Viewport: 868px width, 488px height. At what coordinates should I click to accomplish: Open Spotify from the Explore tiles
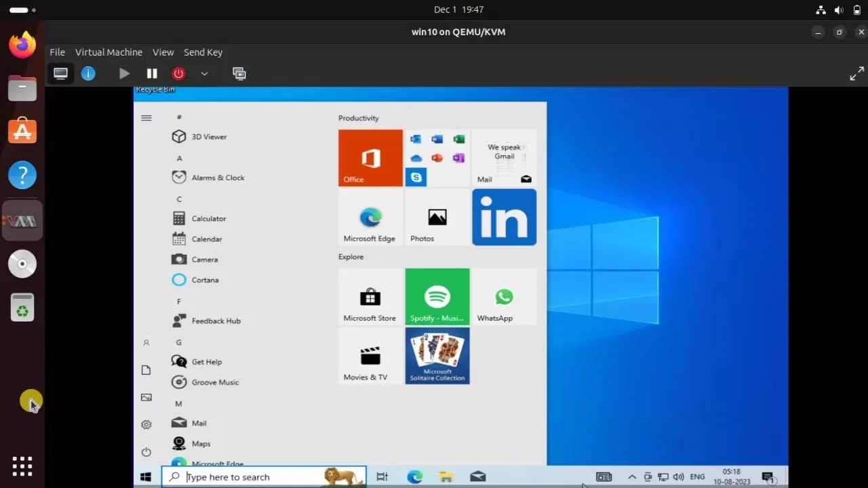pyautogui.click(x=437, y=296)
